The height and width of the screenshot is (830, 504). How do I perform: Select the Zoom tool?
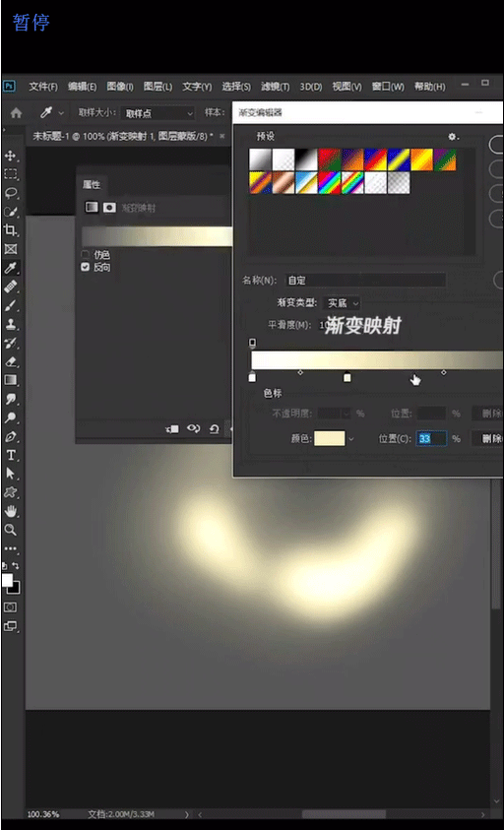coord(10,530)
